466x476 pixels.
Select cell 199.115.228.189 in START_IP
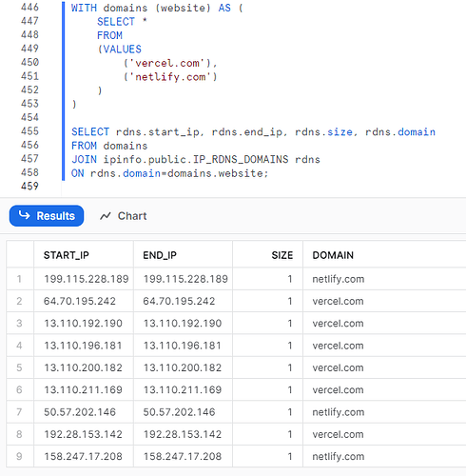(x=87, y=279)
